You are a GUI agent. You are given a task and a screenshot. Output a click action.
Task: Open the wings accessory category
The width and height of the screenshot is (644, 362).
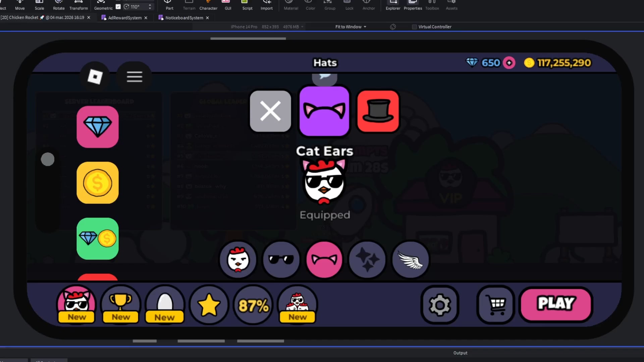(x=410, y=259)
